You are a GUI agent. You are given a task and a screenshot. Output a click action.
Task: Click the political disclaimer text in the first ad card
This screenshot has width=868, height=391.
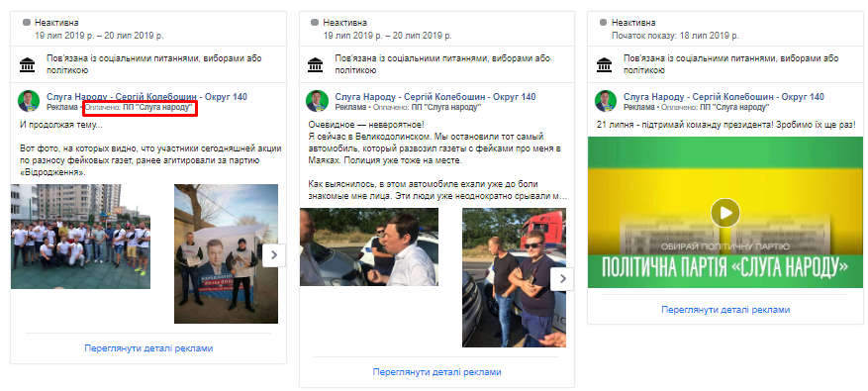click(154, 64)
